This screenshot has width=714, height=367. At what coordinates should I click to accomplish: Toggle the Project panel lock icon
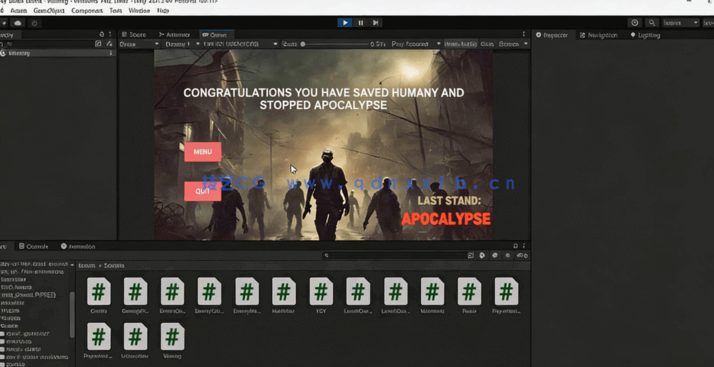click(516, 246)
